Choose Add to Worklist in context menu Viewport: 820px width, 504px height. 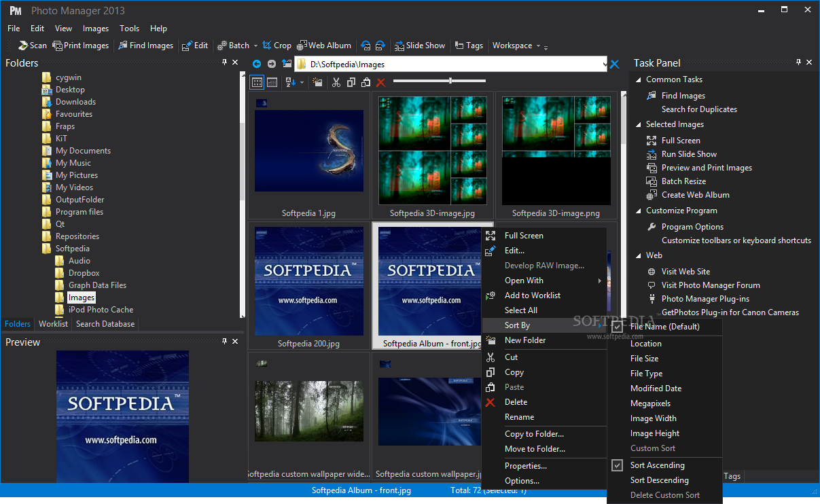pos(544,295)
